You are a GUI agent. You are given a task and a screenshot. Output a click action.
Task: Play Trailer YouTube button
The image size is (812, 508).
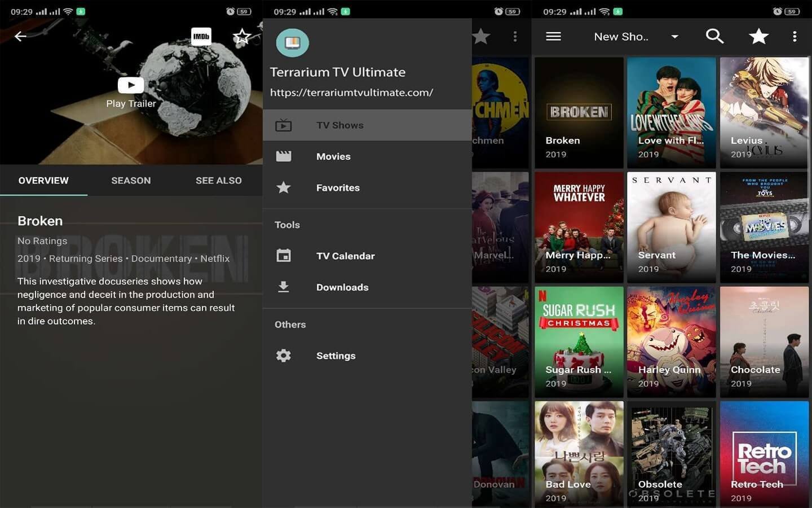coord(131,85)
